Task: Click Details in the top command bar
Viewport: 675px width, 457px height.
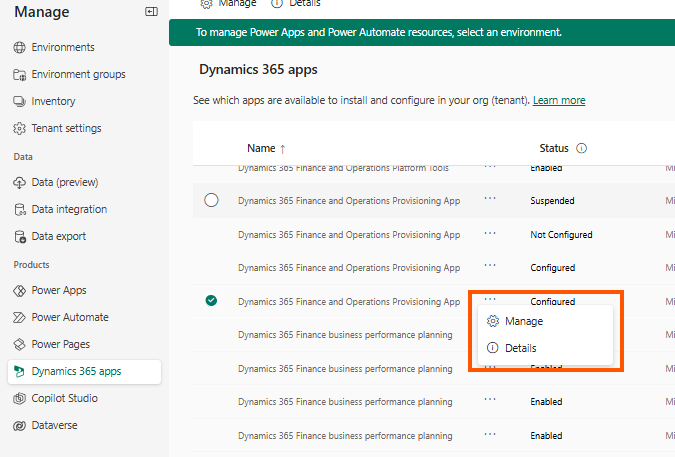Action: [296, 3]
